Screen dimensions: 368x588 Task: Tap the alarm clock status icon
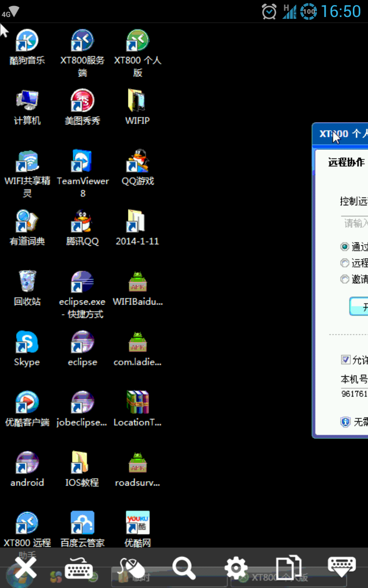tap(269, 11)
